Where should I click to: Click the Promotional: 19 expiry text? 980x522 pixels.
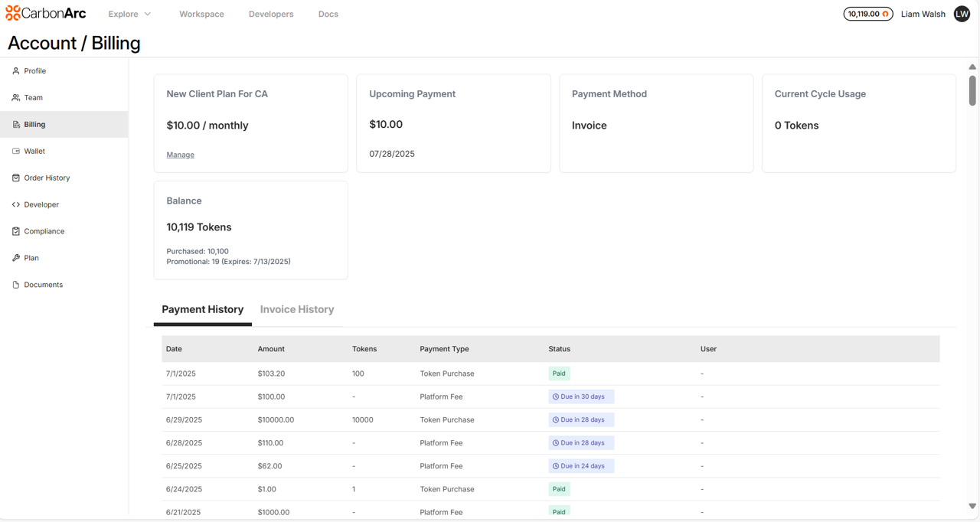228,261
